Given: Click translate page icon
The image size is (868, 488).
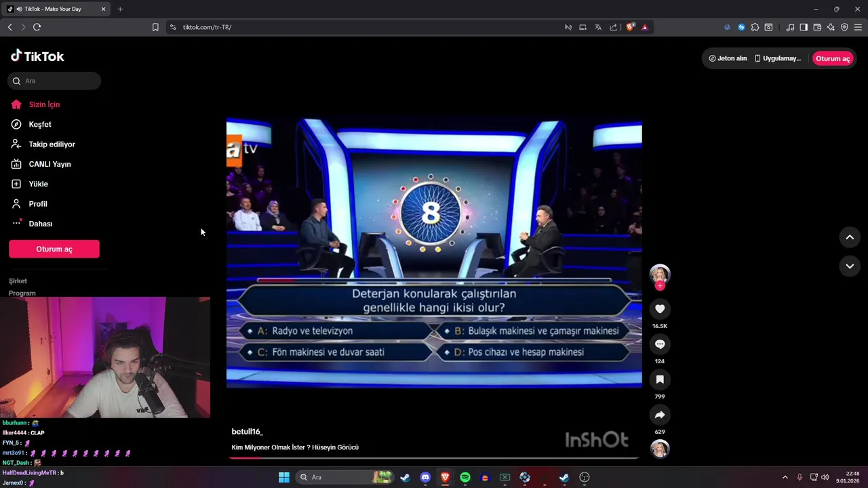Looking at the screenshot, I should point(598,27).
